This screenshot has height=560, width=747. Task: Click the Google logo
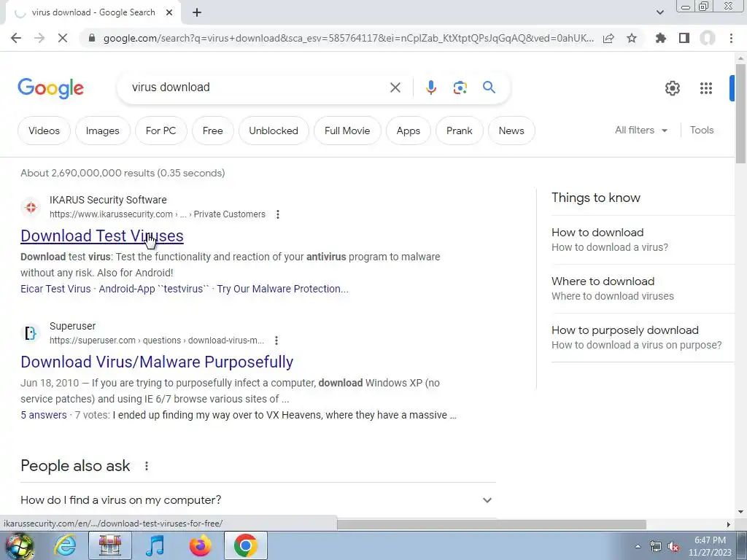click(50, 88)
